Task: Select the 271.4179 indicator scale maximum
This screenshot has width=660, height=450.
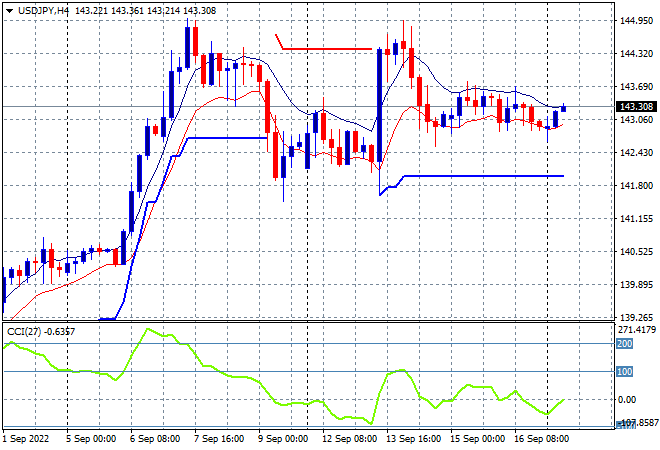Action: point(637,329)
